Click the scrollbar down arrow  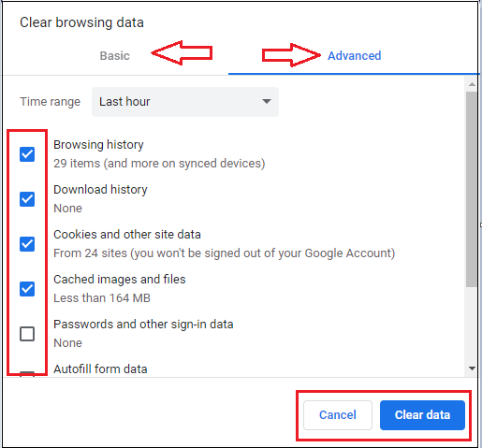pyautogui.click(x=472, y=369)
